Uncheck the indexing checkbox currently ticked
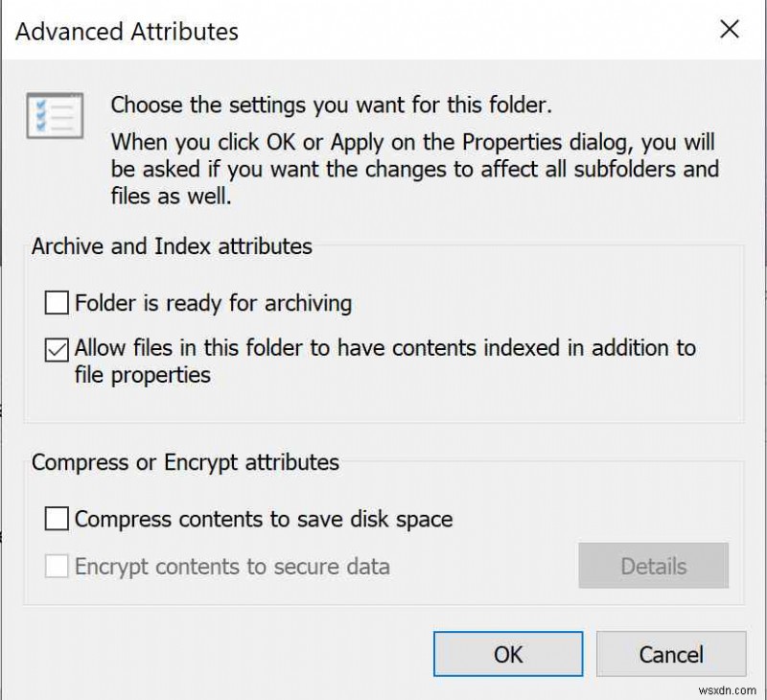Screen dimensions: 767x700 click(57, 348)
